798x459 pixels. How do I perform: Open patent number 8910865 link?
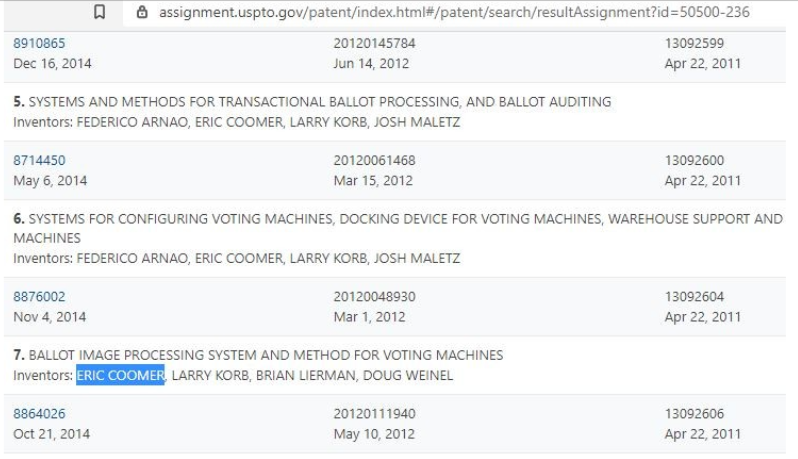tap(40, 43)
